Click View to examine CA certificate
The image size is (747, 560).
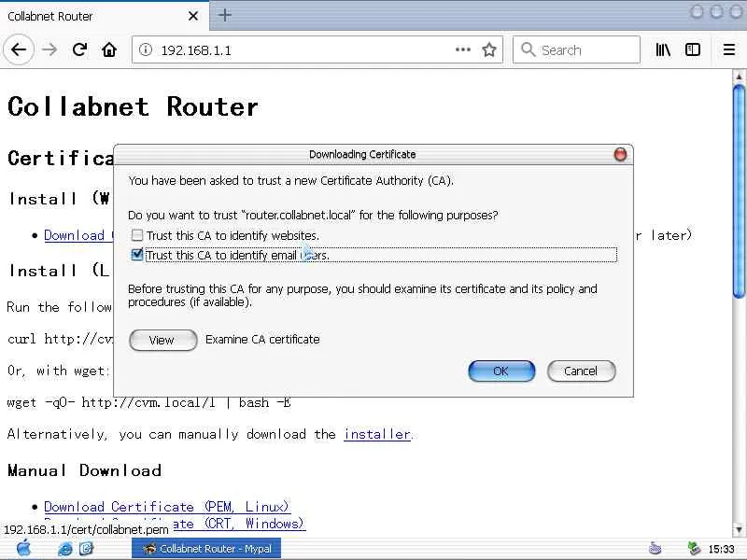(162, 340)
